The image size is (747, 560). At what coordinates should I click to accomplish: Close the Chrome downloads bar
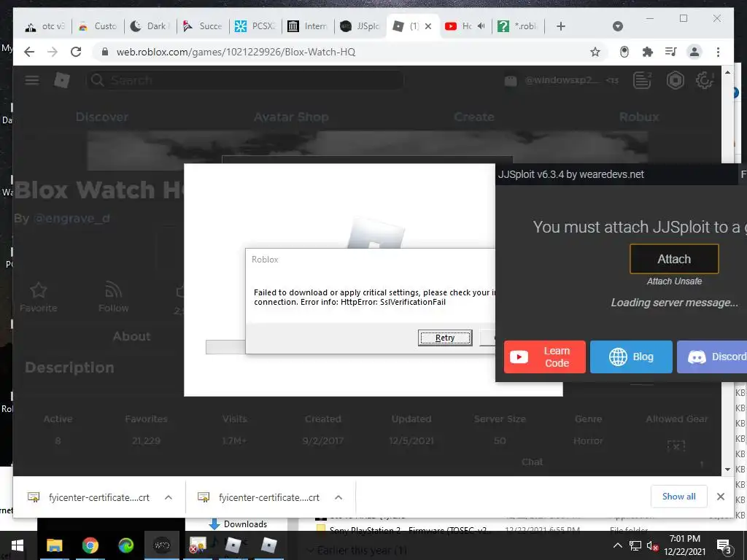pos(721,497)
